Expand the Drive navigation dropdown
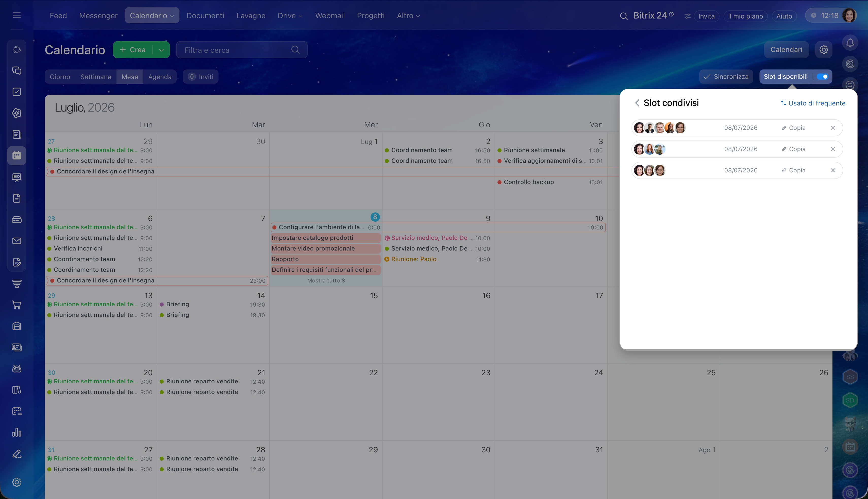This screenshot has width=868, height=499. [x=301, y=16]
